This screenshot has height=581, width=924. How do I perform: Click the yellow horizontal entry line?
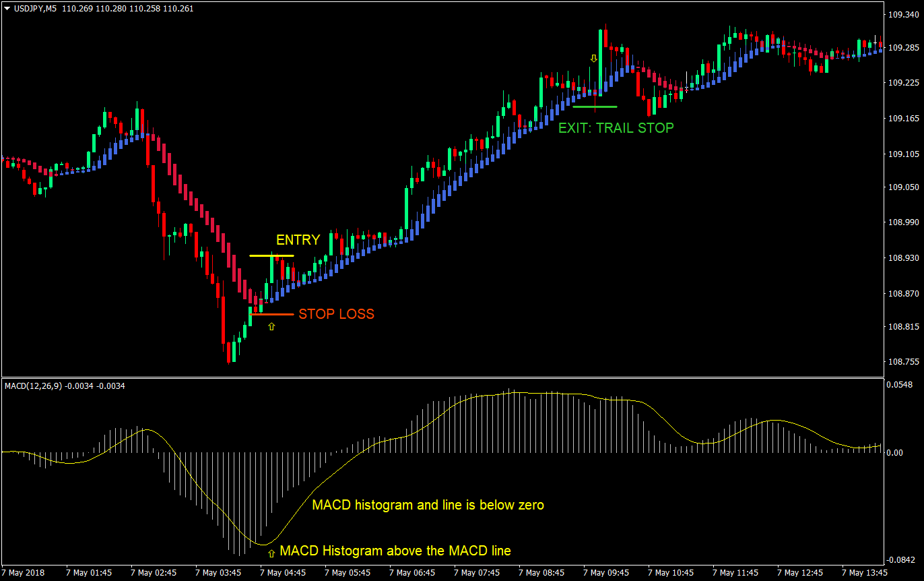(271, 256)
